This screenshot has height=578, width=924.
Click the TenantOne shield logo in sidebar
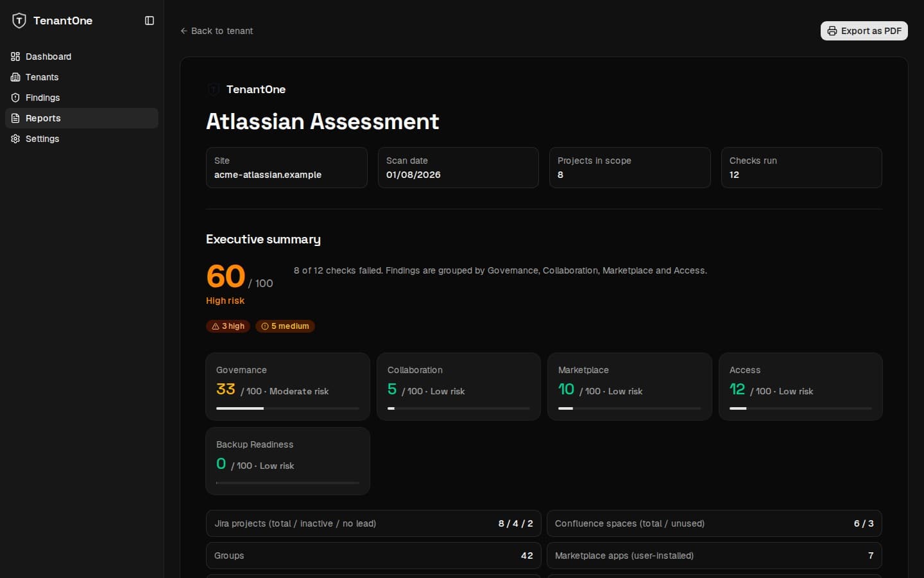point(19,21)
